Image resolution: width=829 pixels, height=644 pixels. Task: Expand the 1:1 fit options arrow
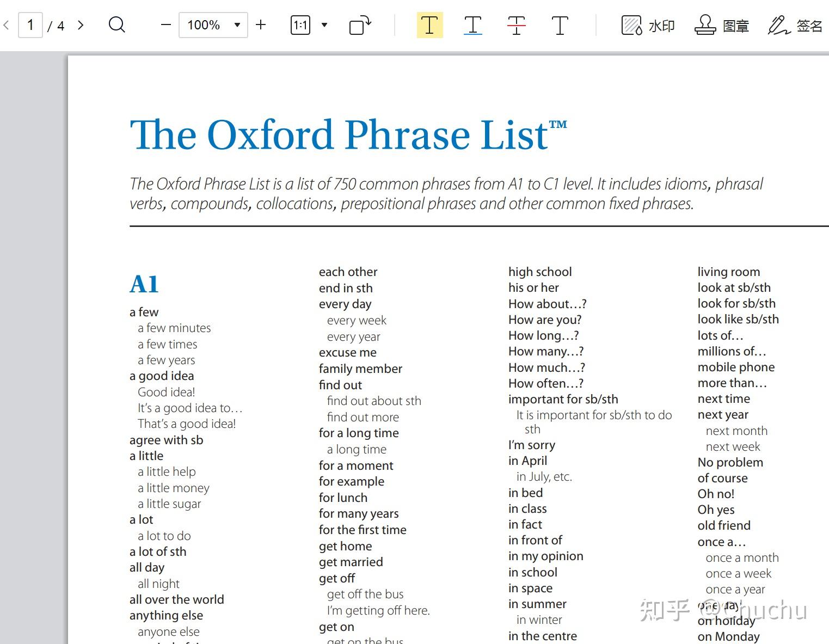[324, 25]
